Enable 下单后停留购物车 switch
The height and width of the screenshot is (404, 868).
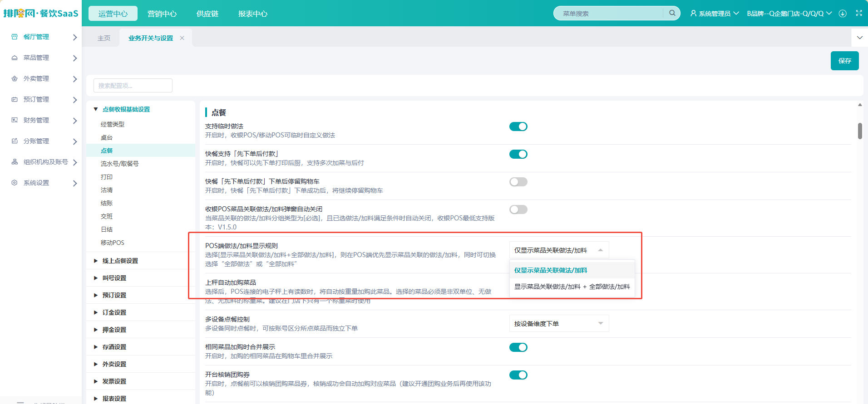click(x=518, y=182)
